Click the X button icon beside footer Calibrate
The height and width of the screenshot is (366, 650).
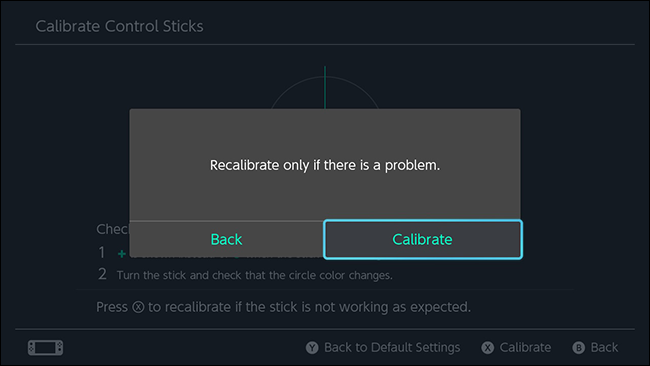click(488, 347)
